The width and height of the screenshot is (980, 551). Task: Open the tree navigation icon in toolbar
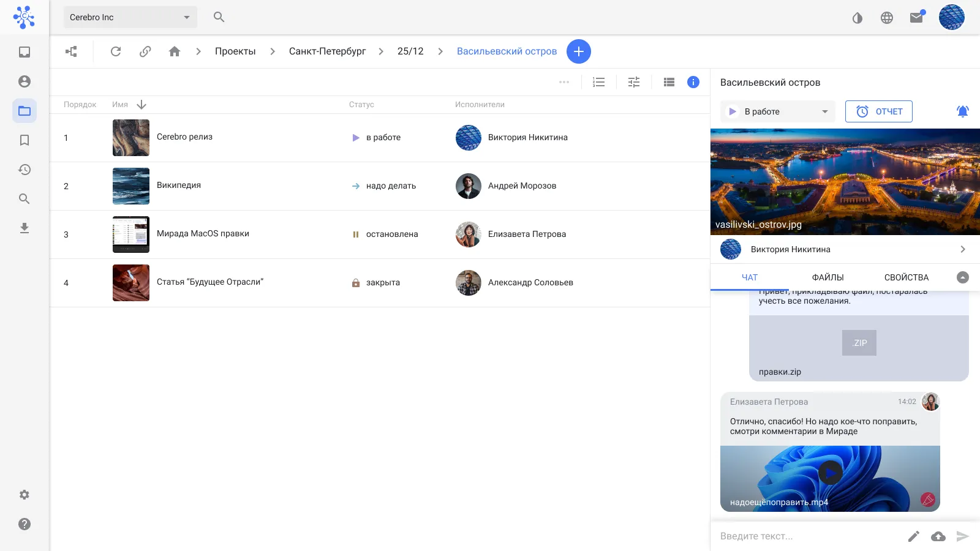(x=72, y=51)
